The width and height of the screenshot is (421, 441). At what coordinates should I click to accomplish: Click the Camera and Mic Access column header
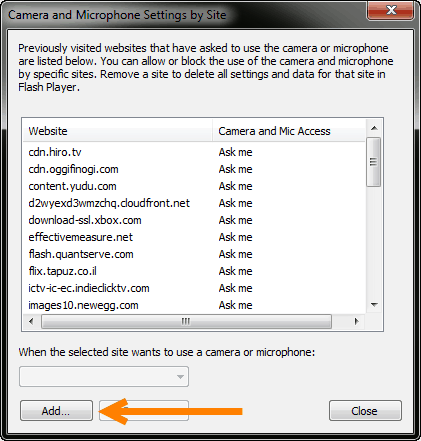(x=289, y=131)
